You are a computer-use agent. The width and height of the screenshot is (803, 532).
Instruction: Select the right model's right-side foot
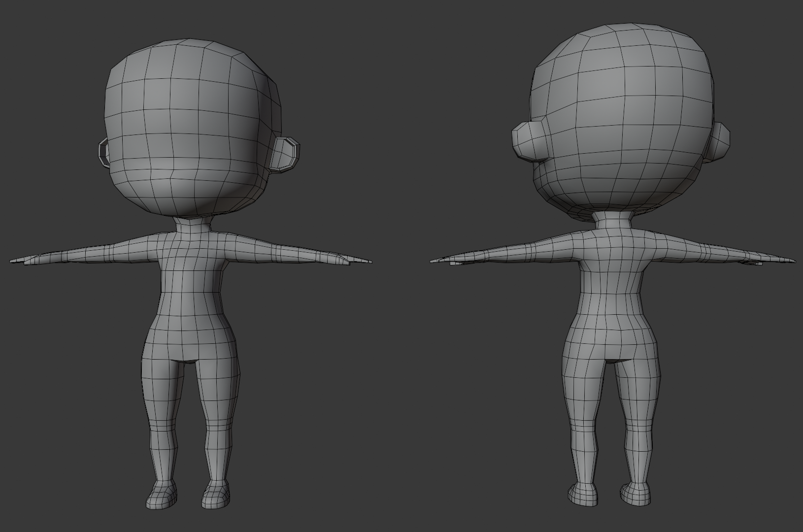point(636,493)
